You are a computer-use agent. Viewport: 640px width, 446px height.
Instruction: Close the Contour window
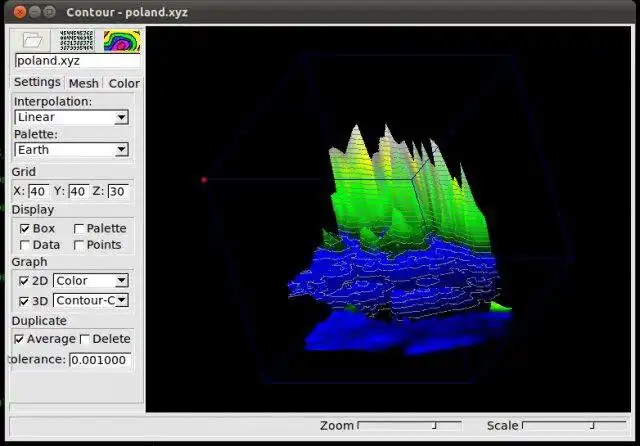point(20,12)
